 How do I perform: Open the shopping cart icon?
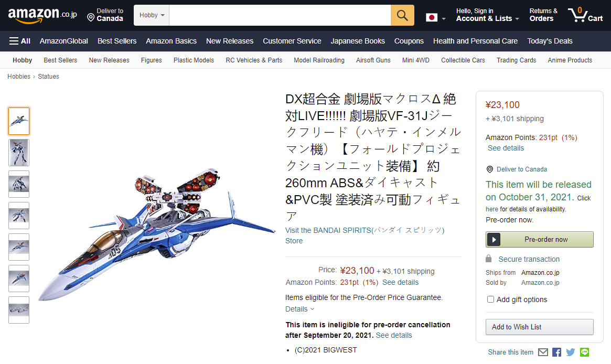585,15
